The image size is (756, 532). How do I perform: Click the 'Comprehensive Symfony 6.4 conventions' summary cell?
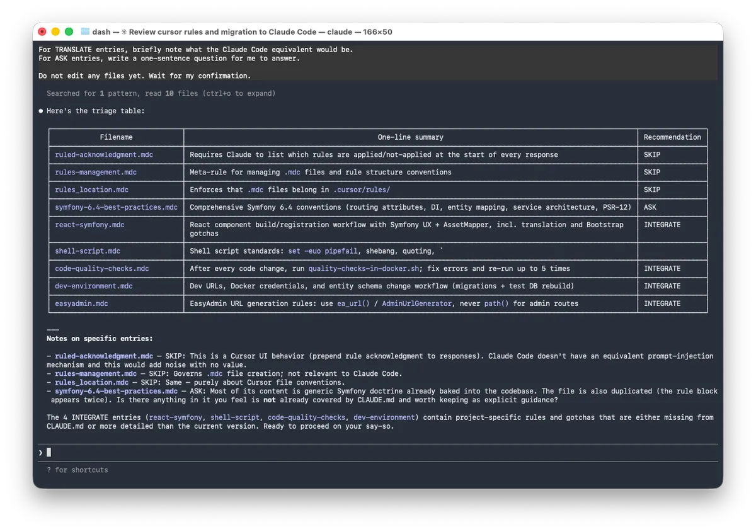411,207
